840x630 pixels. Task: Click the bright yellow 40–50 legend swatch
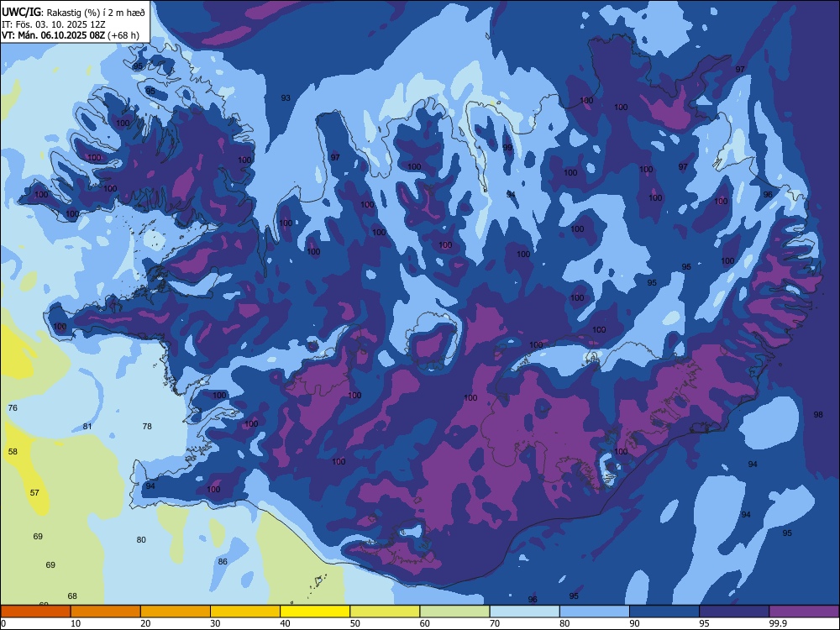315,612
